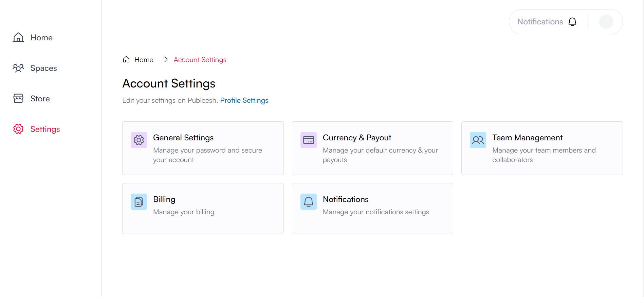
Task: Select the Team Management people icon
Action: coord(478,140)
